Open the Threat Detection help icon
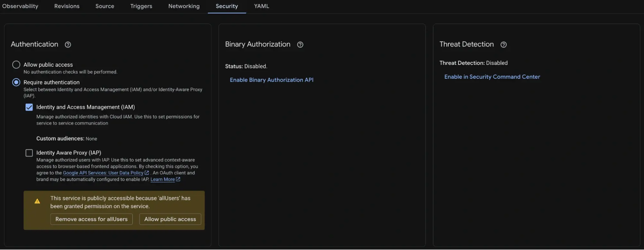The width and height of the screenshot is (644, 250). [x=504, y=45]
